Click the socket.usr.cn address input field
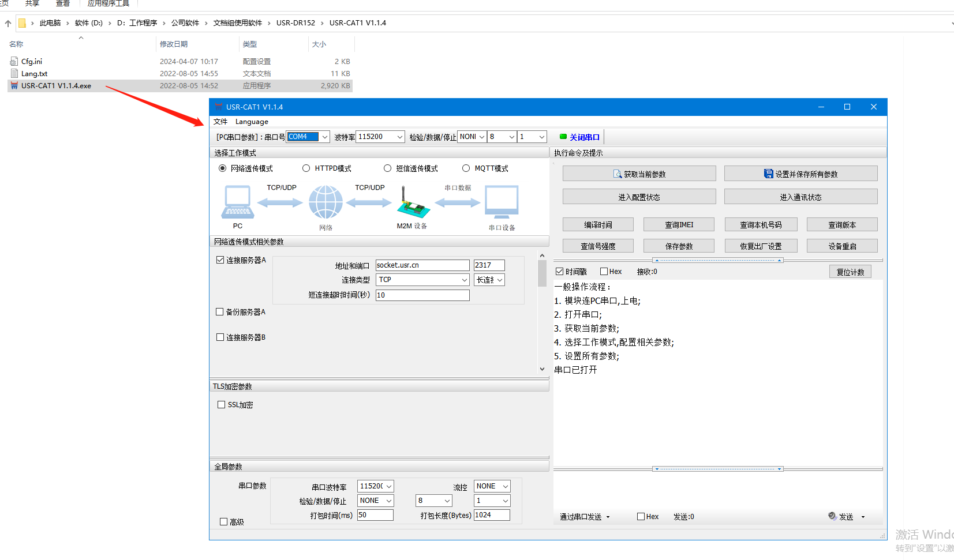 [422, 265]
